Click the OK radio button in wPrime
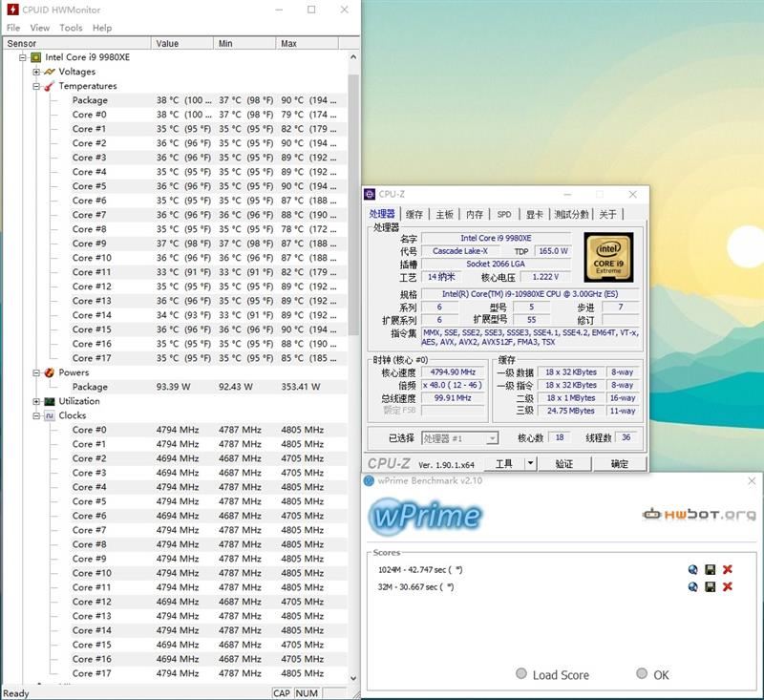The image size is (764, 700). click(642, 673)
